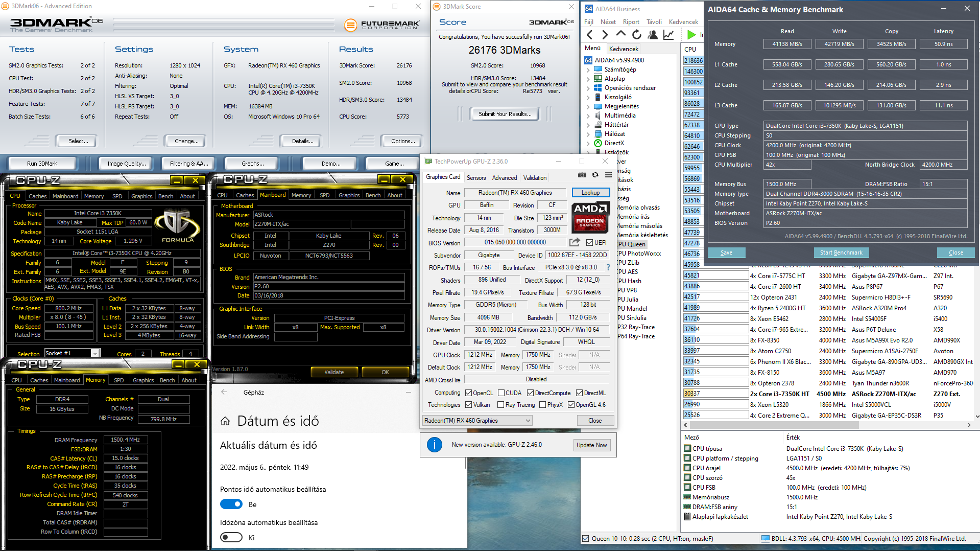Expand Megjelenítés tree node
This screenshot has width=980, height=551.
click(x=588, y=106)
